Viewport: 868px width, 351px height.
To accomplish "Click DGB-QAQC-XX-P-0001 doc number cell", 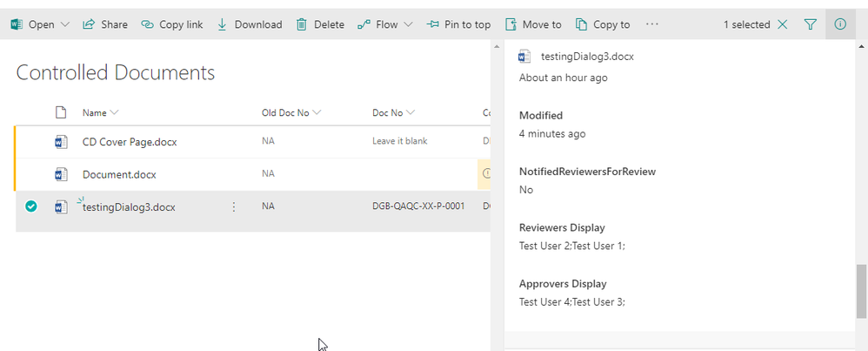I will (x=418, y=206).
